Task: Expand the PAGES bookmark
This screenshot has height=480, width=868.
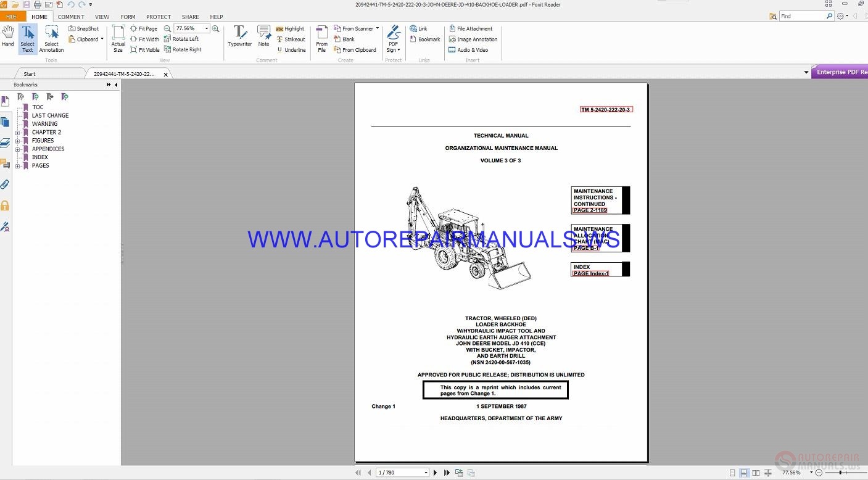Action: [x=18, y=165]
